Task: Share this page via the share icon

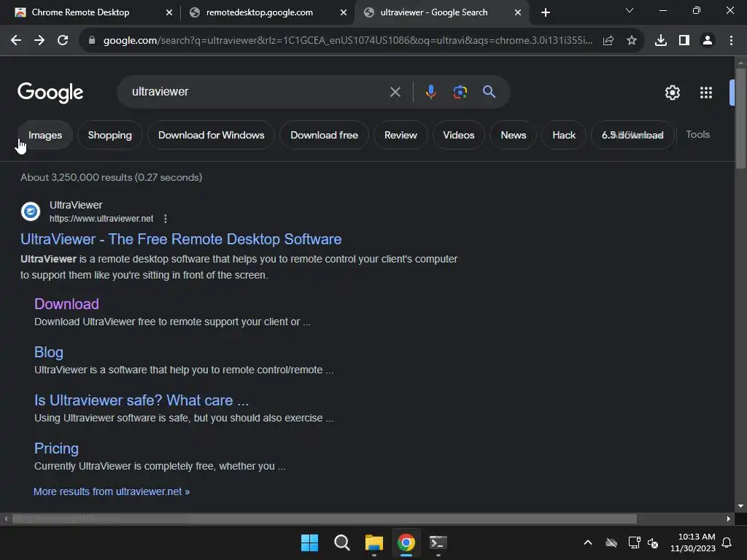Action: (x=608, y=41)
